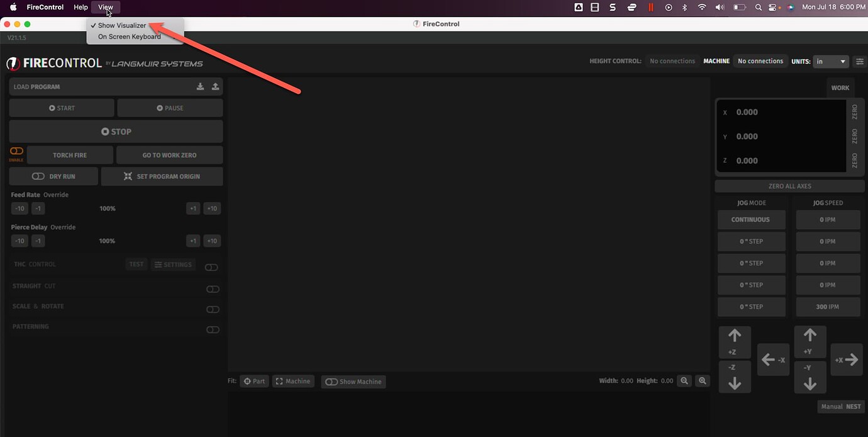This screenshot has width=868, height=437.
Task: Uncheck Show Visualizer in the View menu
Action: pos(122,26)
